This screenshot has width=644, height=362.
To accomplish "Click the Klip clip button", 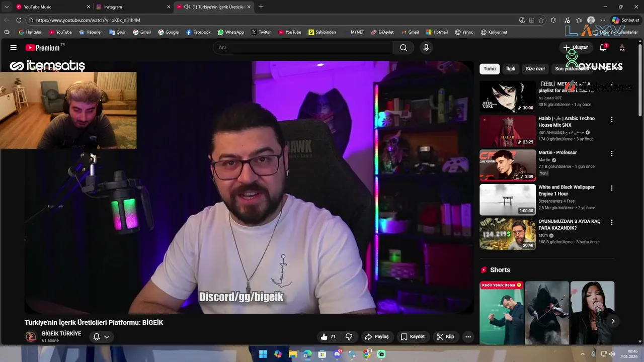I will (445, 337).
